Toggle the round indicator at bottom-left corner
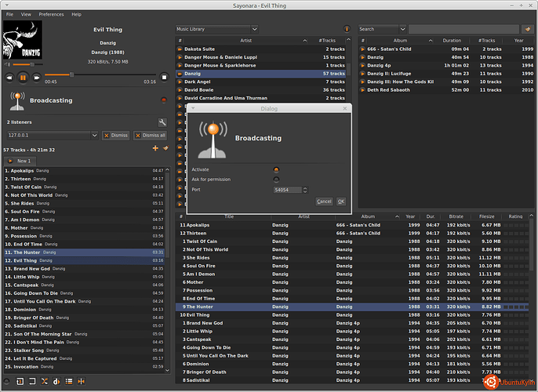The height and width of the screenshot is (392, 538). click(x=6, y=381)
